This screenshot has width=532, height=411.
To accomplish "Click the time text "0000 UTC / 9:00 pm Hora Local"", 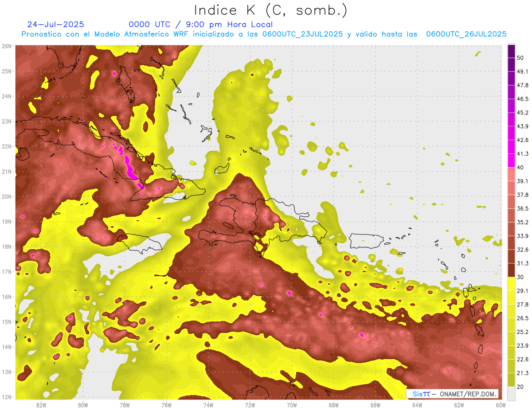I will pos(201,24).
